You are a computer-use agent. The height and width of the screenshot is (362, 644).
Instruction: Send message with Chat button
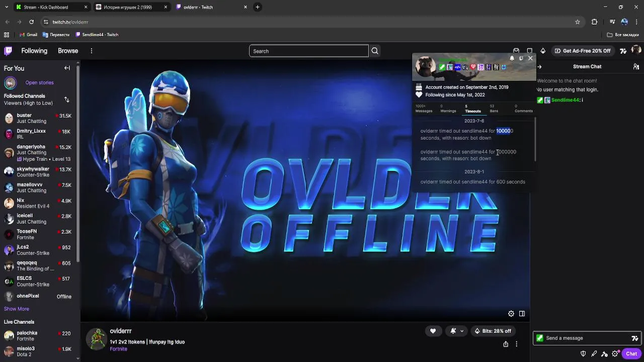coord(631,354)
